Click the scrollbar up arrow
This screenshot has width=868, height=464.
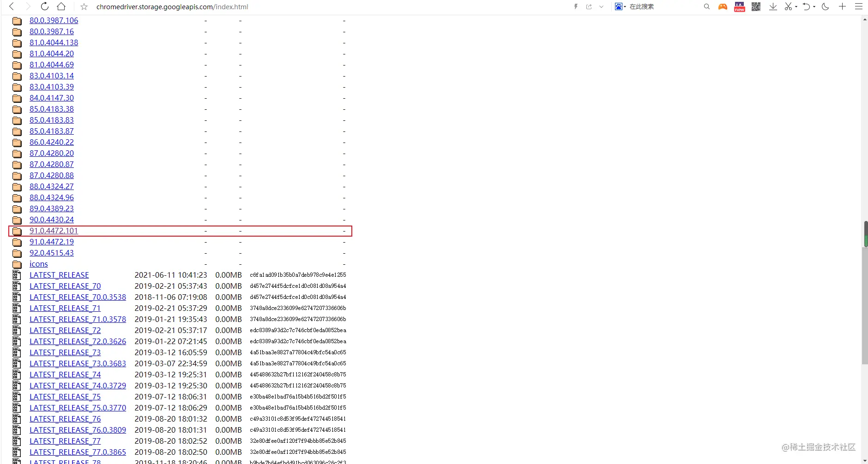(x=865, y=19)
